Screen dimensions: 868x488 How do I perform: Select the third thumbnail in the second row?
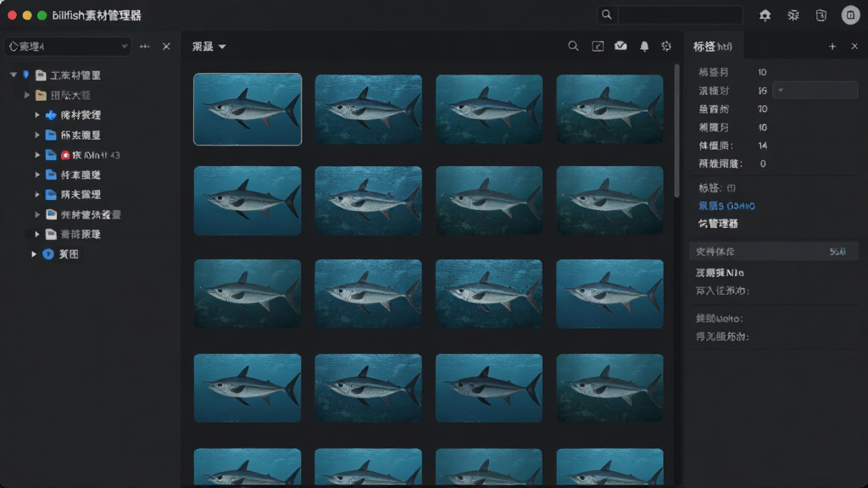coord(489,201)
